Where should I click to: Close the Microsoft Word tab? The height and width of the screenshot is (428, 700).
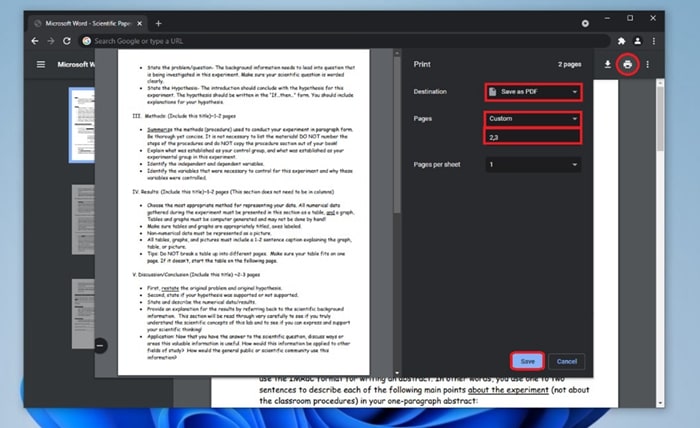coord(140,23)
